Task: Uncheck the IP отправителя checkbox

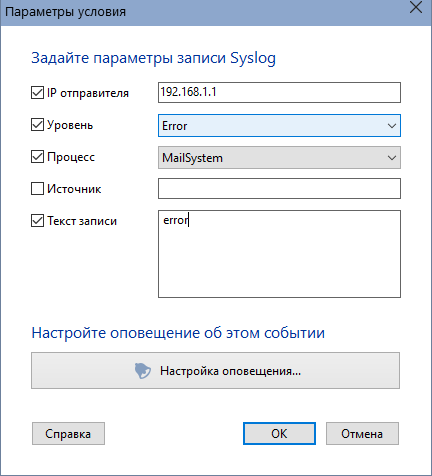Action: pyautogui.click(x=37, y=93)
